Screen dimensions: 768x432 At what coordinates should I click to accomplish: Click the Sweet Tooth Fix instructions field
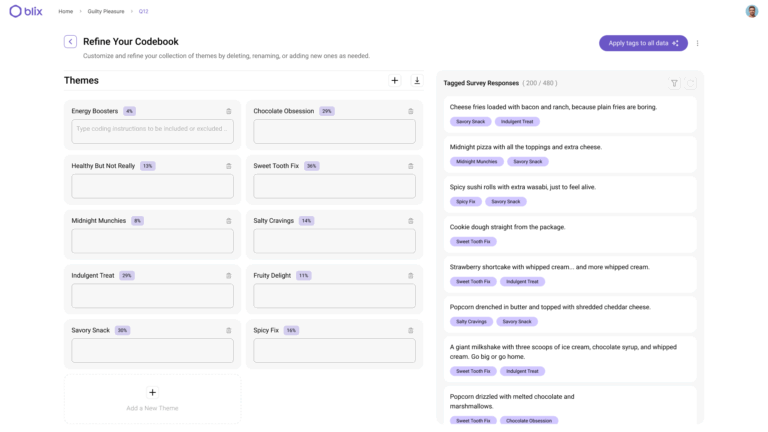[334, 186]
